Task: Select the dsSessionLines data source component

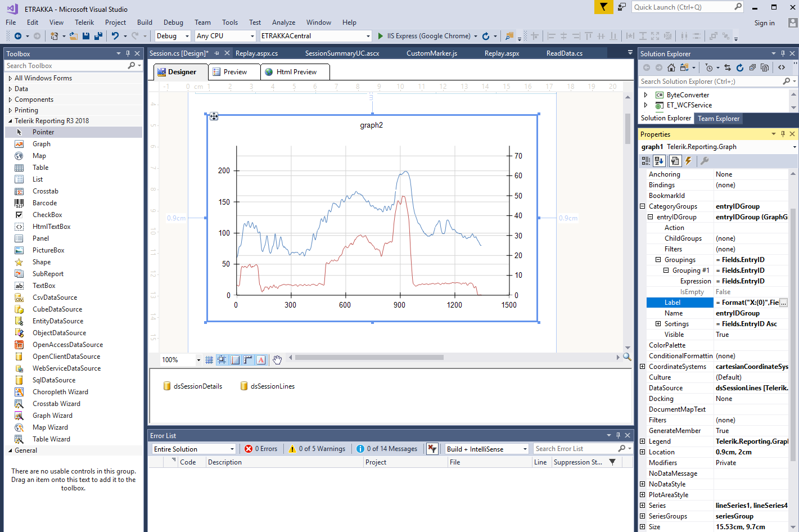Action: click(x=267, y=386)
